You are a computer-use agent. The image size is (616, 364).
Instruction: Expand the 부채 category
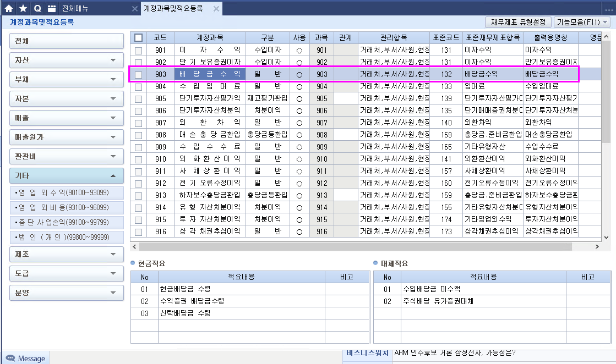pos(67,79)
